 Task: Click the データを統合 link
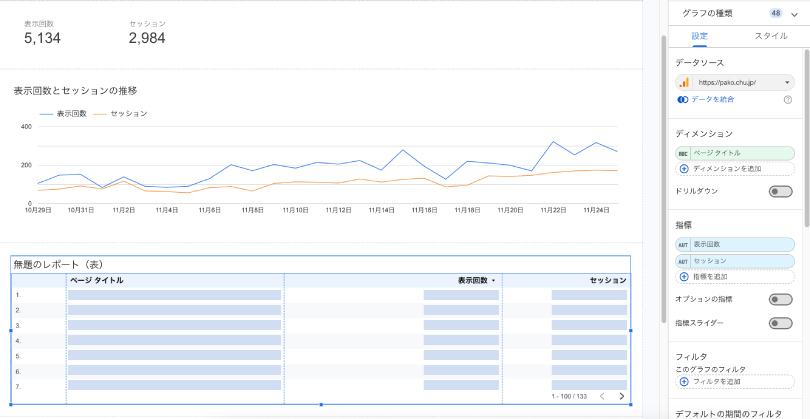point(711,100)
